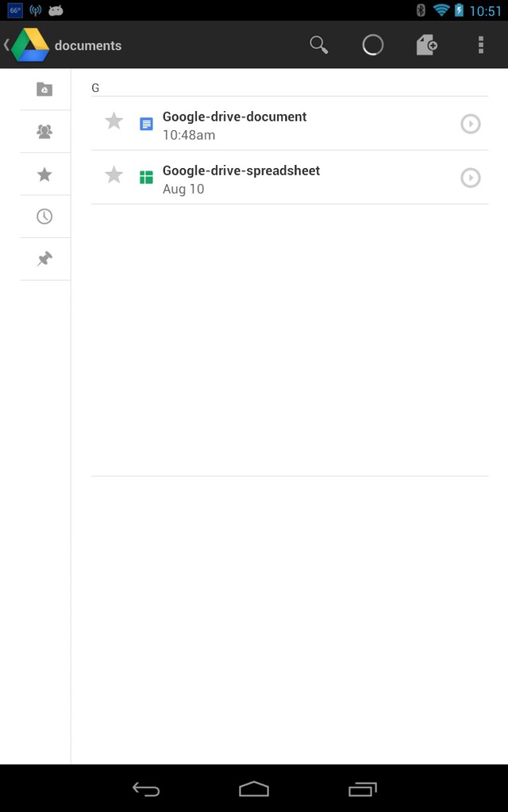Image resolution: width=508 pixels, height=812 pixels.
Task: Open the search magnifier in top bar
Action: point(319,45)
